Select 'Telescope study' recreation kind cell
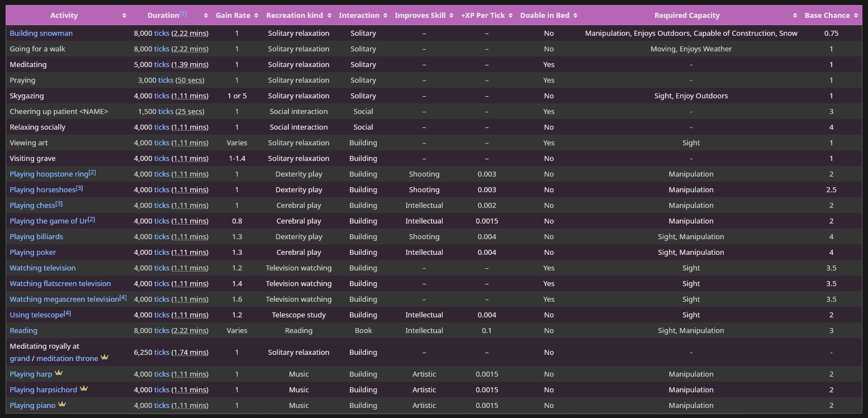The height and width of the screenshot is (418, 868). click(298, 315)
